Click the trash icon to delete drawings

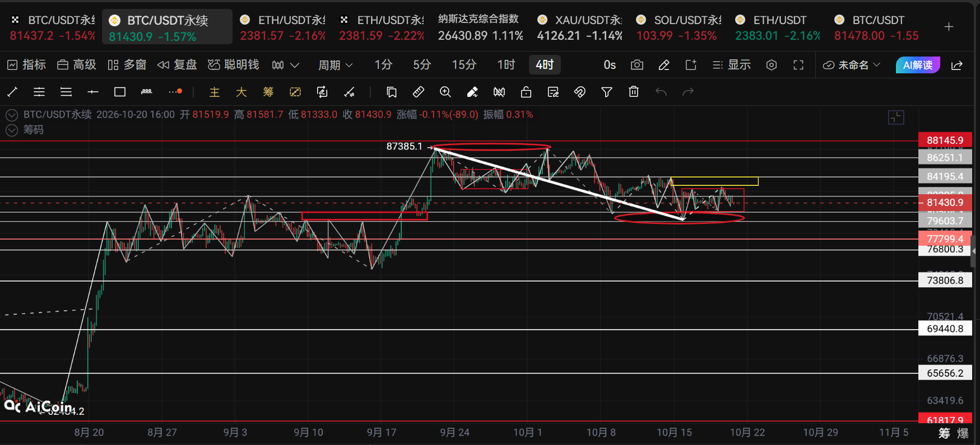pyautogui.click(x=634, y=92)
